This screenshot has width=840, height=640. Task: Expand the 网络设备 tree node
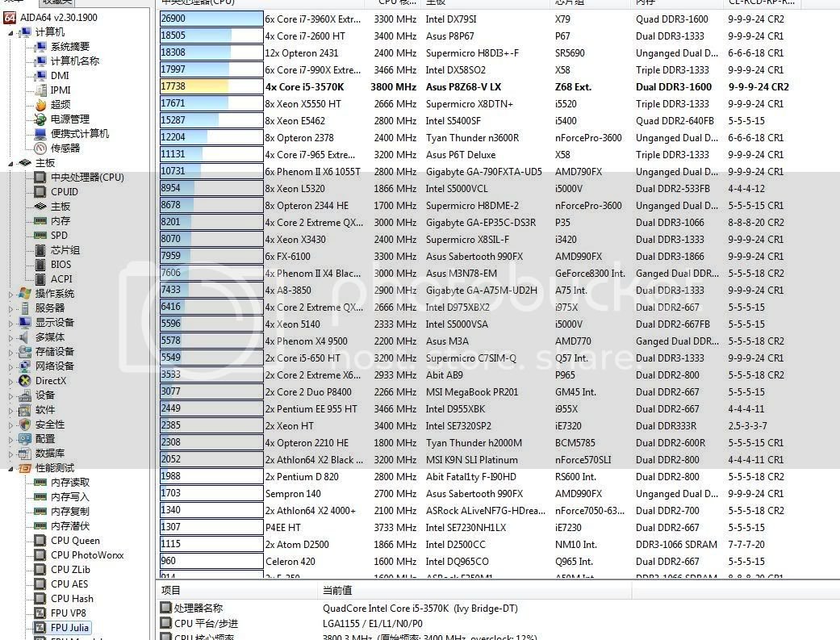coord(11,366)
